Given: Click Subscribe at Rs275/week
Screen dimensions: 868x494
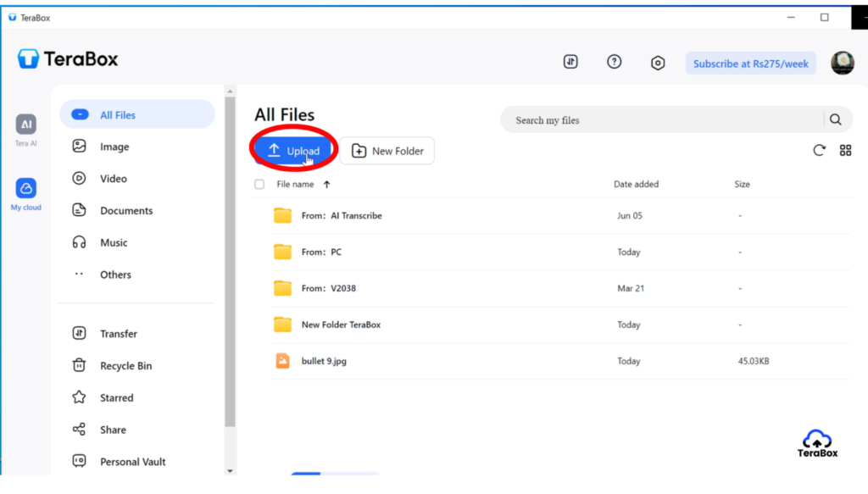Looking at the screenshot, I should pyautogui.click(x=751, y=64).
